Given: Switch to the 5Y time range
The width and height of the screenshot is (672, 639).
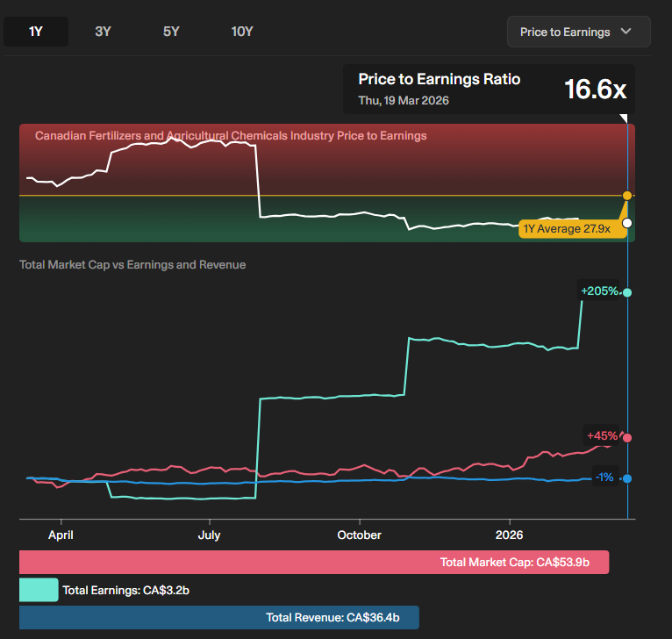Looking at the screenshot, I should click(171, 32).
